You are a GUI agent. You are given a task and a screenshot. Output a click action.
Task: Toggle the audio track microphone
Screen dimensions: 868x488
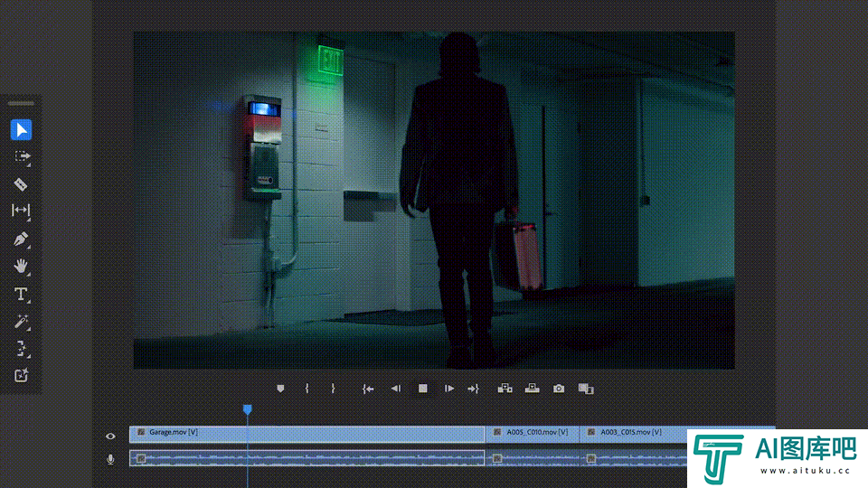coord(110,459)
